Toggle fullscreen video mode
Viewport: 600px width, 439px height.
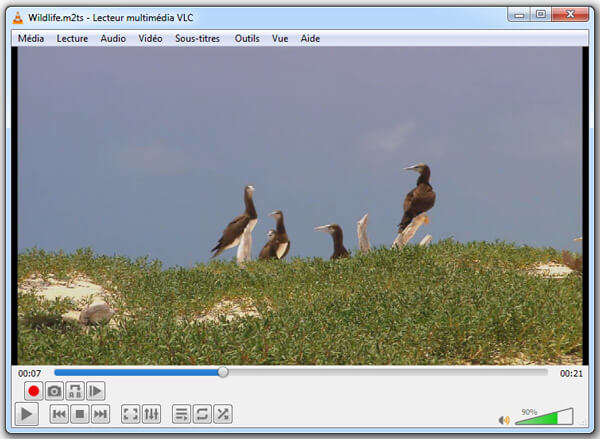[130, 414]
